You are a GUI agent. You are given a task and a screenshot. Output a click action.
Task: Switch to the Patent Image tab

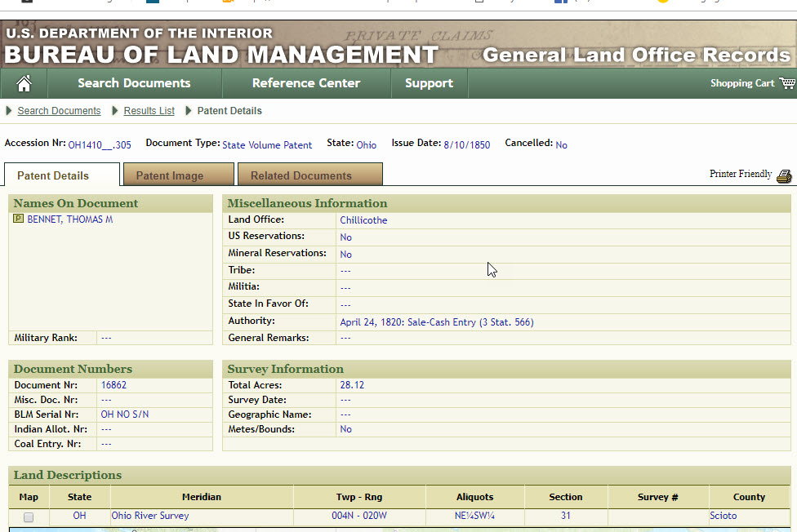[x=178, y=175]
